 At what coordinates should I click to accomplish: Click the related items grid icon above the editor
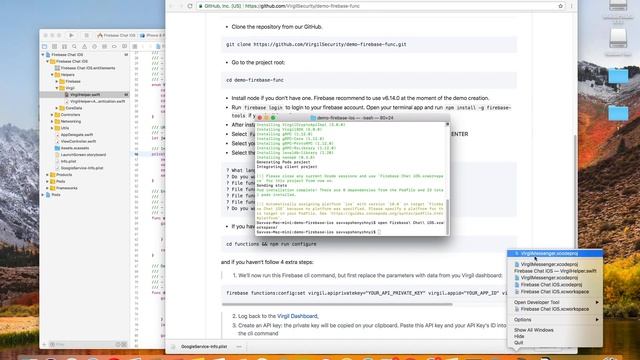click(135, 47)
